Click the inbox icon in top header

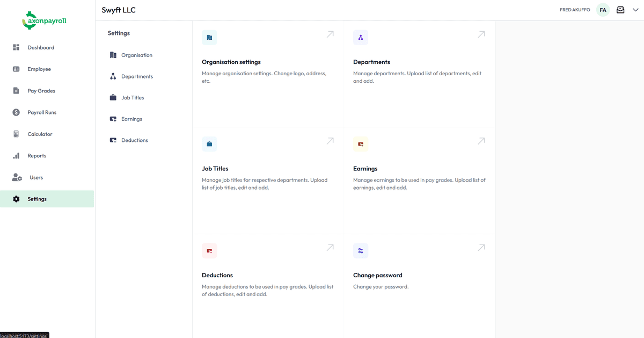(x=620, y=10)
